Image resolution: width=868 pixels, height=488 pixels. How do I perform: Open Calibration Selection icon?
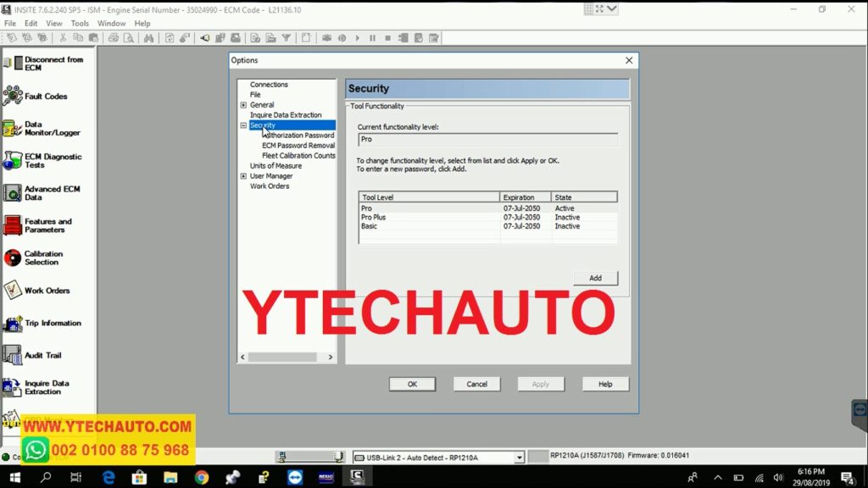12,258
